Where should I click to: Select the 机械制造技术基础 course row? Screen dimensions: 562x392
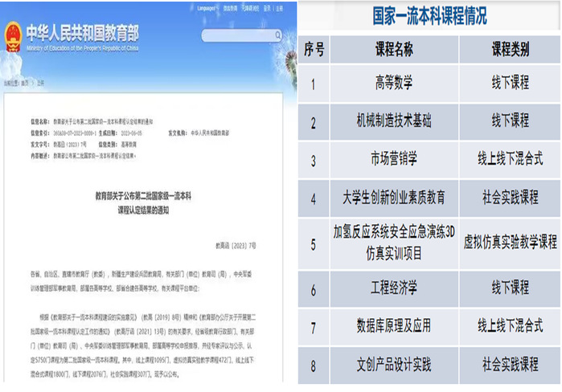[394, 120]
